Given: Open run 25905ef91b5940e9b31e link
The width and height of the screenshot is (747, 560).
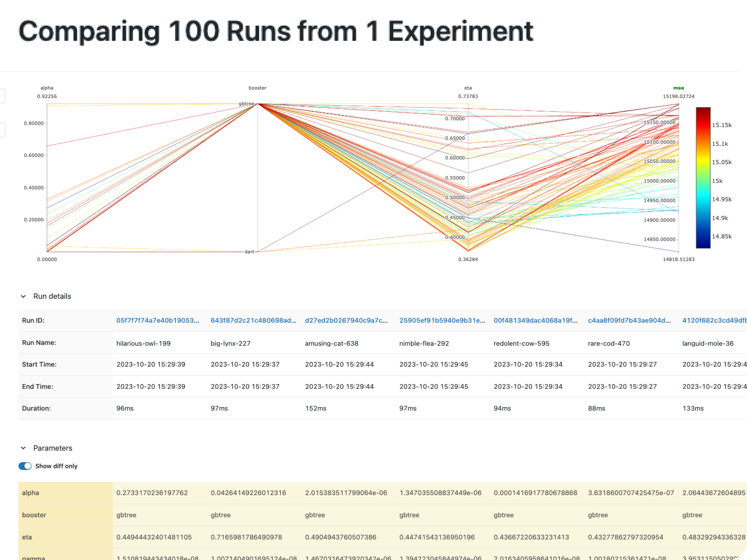Looking at the screenshot, I should pyautogui.click(x=442, y=320).
